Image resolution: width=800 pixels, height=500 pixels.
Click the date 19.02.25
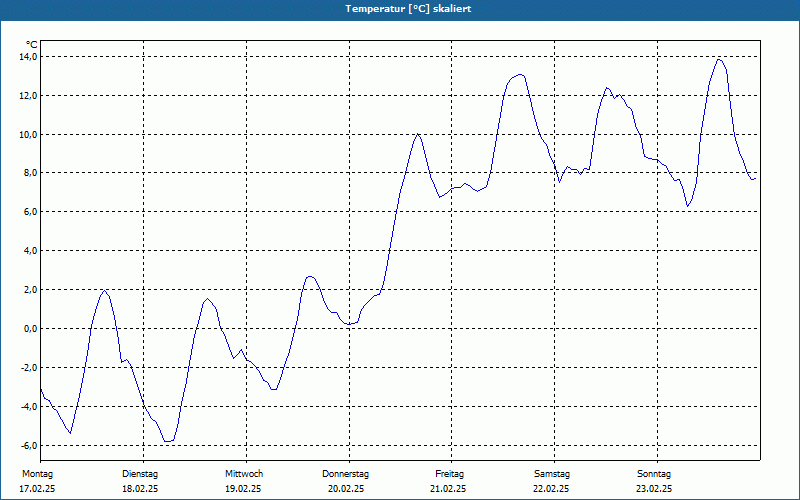pos(243,489)
